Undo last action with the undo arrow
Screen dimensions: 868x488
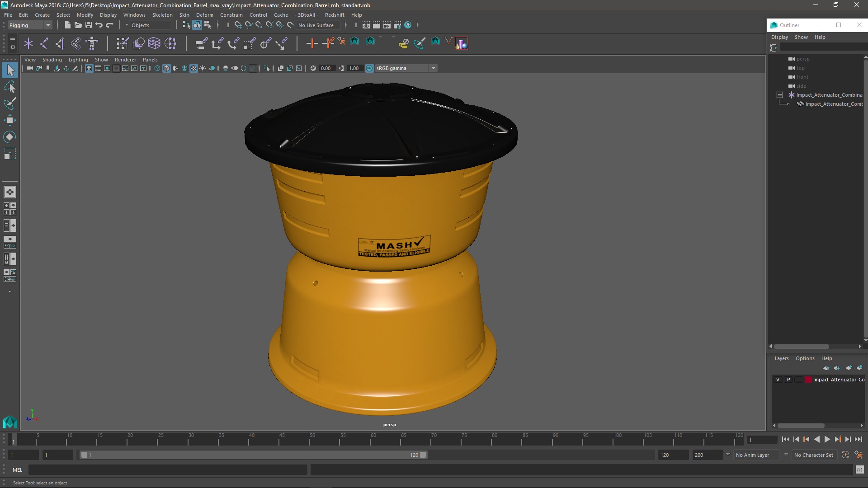pyautogui.click(x=99, y=25)
